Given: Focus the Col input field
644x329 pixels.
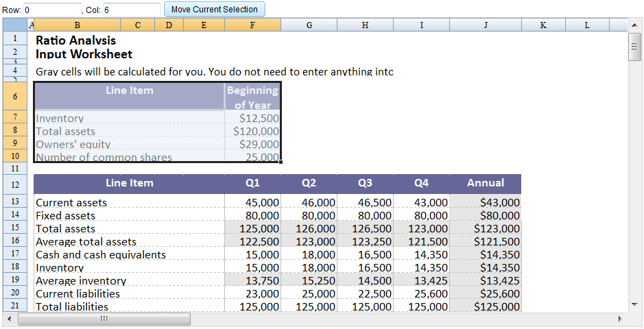Looking at the screenshot, I should [132, 10].
